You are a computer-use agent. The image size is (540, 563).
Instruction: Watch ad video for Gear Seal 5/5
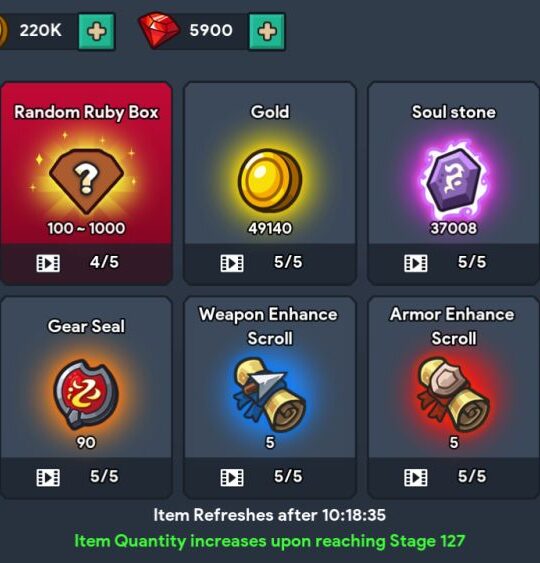pyautogui.click(x=86, y=477)
